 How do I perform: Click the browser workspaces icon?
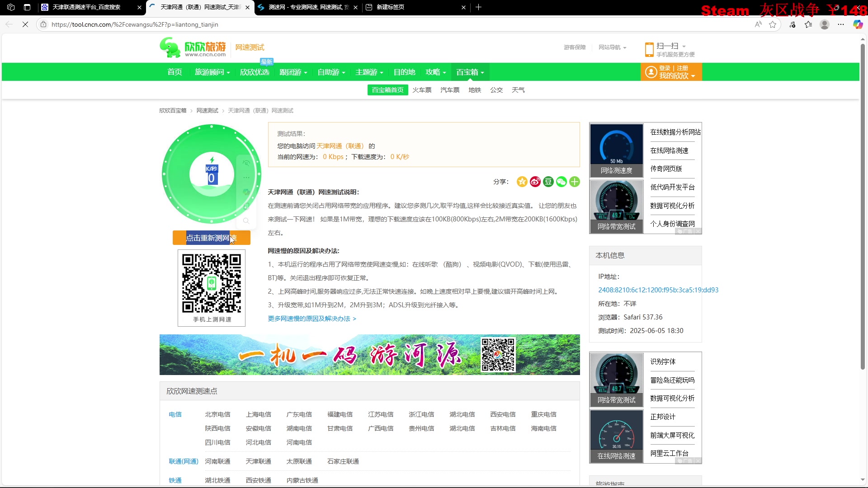(x=11, y=7)
